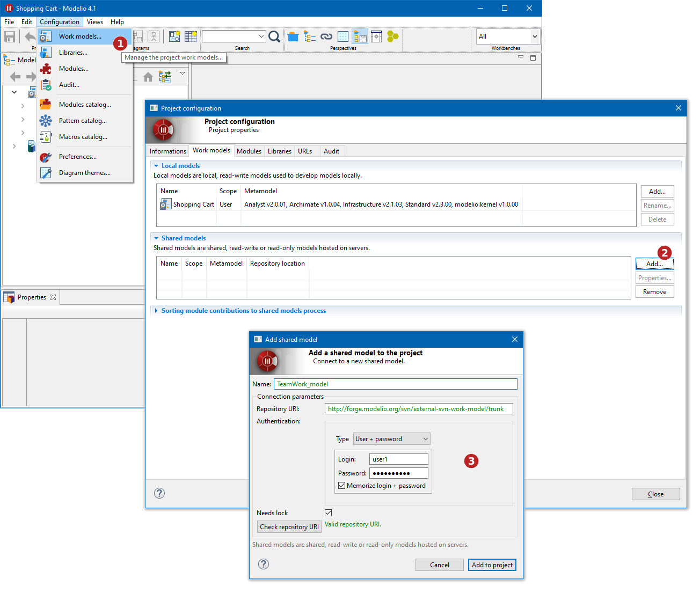Switch to the Libraries tab
This screenshot has width=700, height=593.
[x=280, y=151]
